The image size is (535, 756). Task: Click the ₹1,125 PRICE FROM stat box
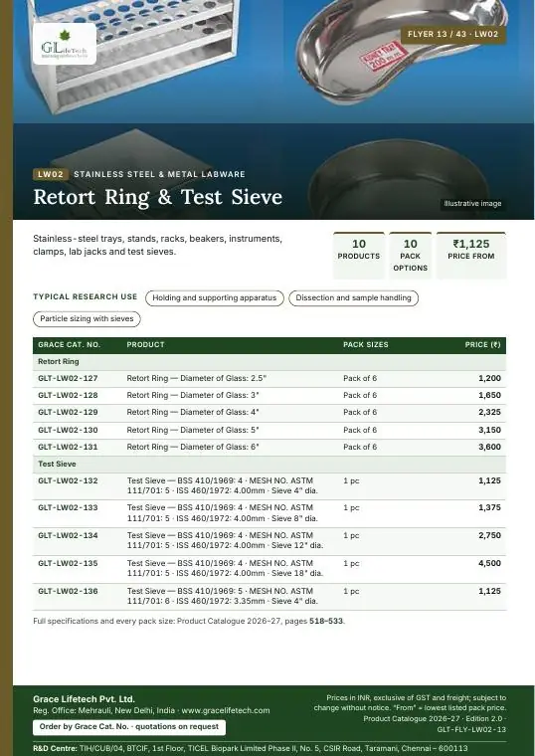tap(471, 255)
